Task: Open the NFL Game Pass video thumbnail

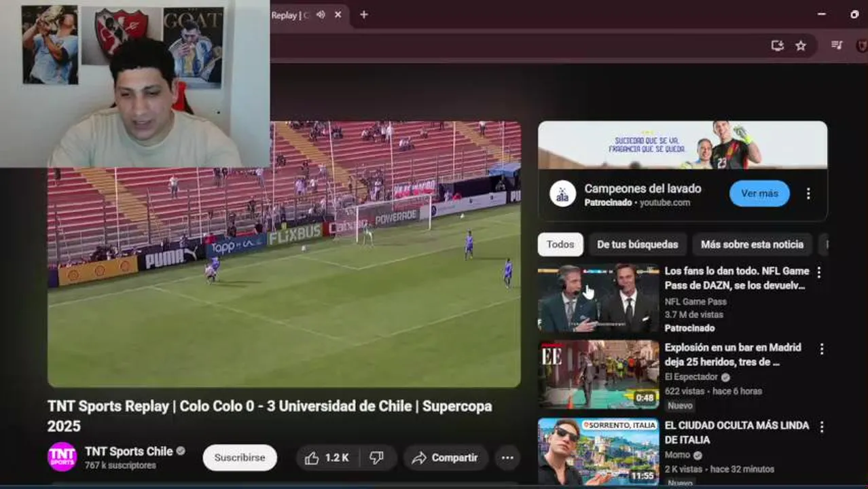Action: (598, 298)
